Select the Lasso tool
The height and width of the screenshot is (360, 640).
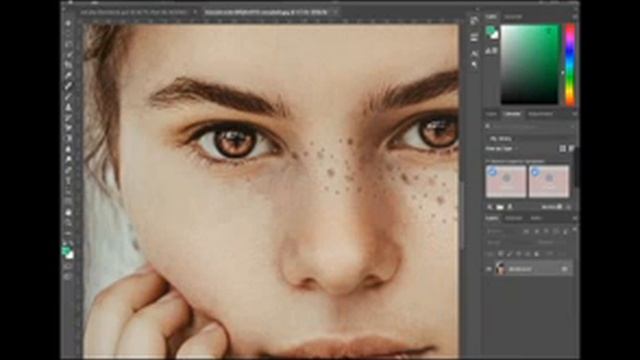click(68, 44)
